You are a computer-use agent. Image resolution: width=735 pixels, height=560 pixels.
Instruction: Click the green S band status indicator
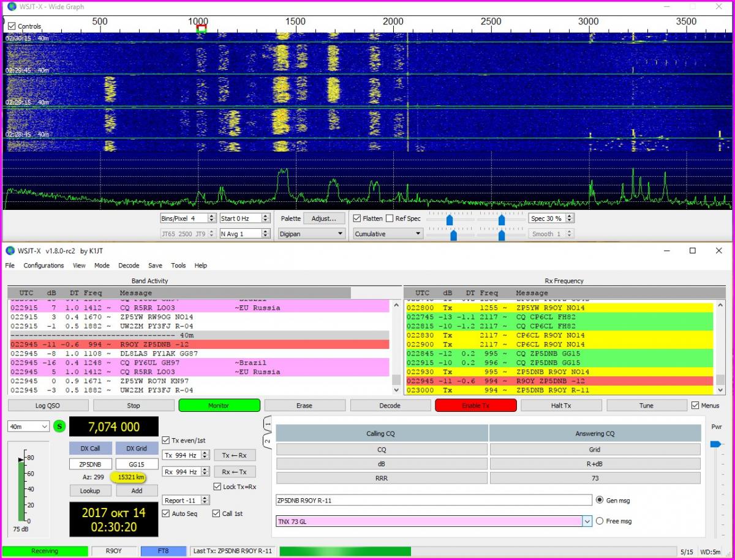59,427
